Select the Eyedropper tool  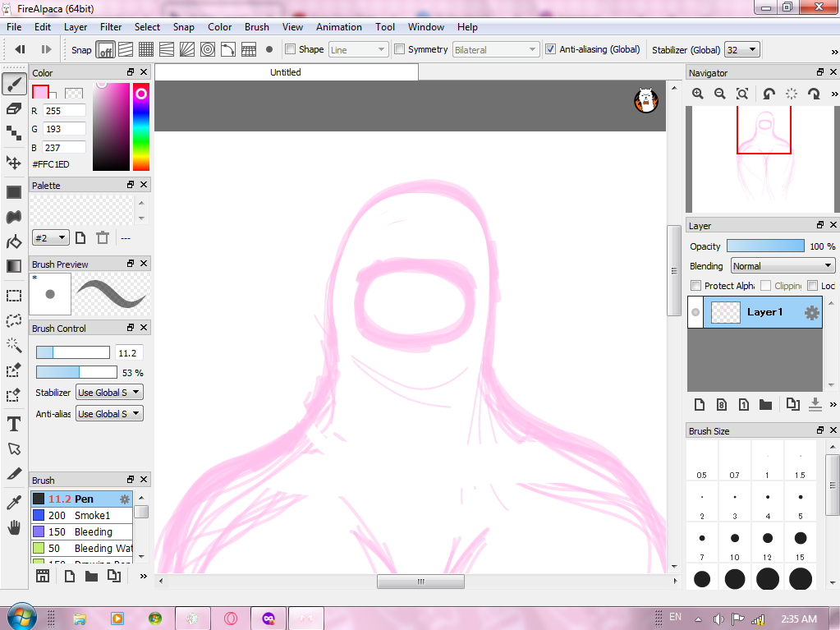(14, 503)
